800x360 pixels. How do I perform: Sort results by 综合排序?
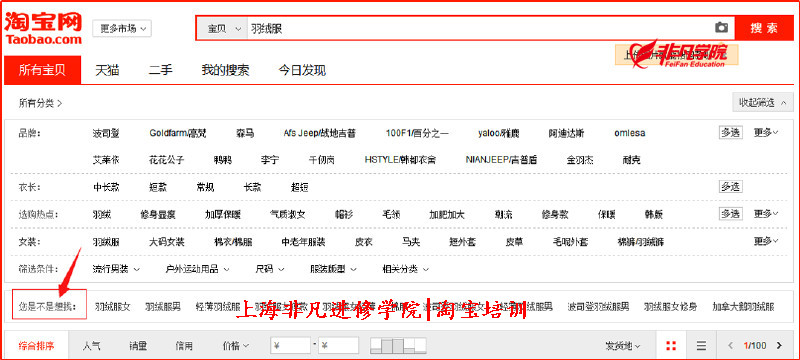point(36,346)
